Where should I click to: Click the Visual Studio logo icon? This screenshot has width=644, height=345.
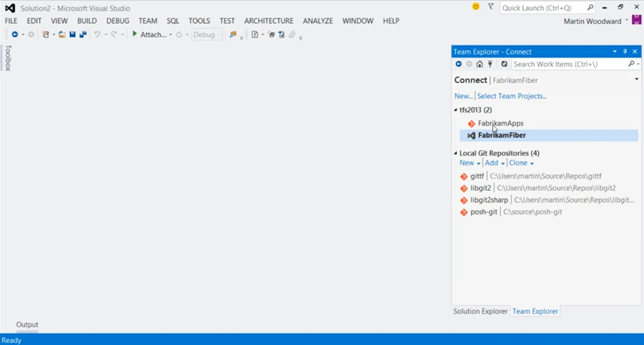point(10,8)
